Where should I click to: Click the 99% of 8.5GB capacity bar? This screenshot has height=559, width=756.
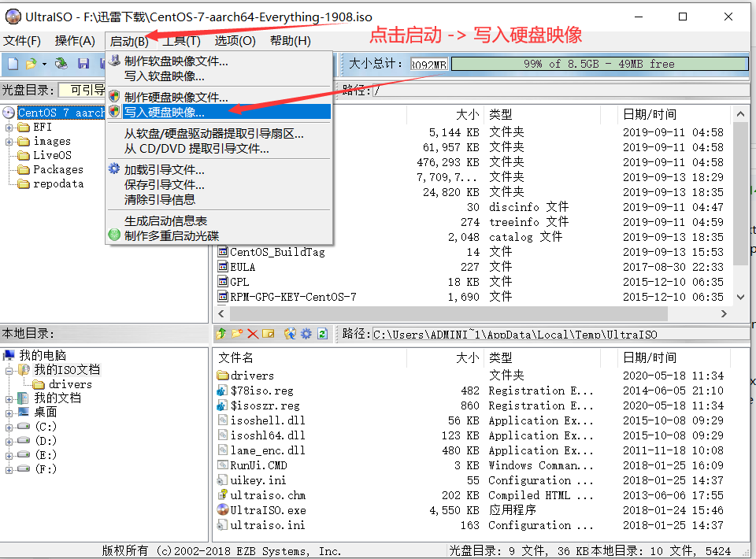click(599, 64)
